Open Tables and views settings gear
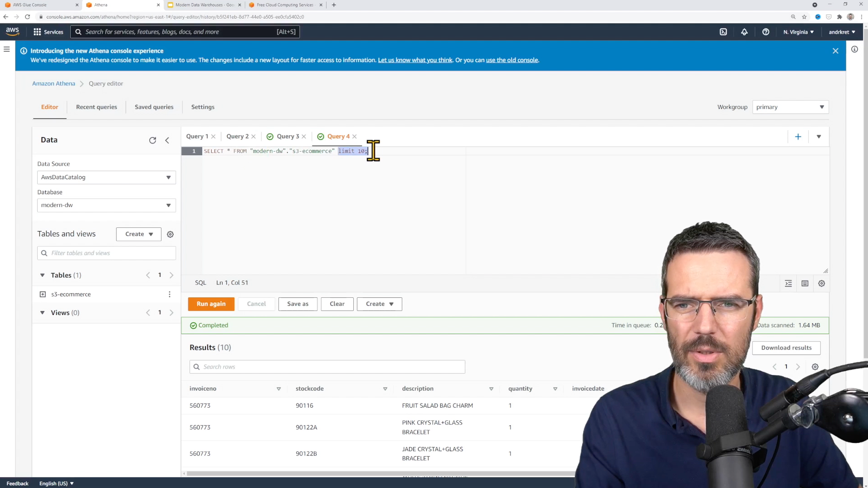The width and height of the screenshot is (868, 488). (170, 234)
